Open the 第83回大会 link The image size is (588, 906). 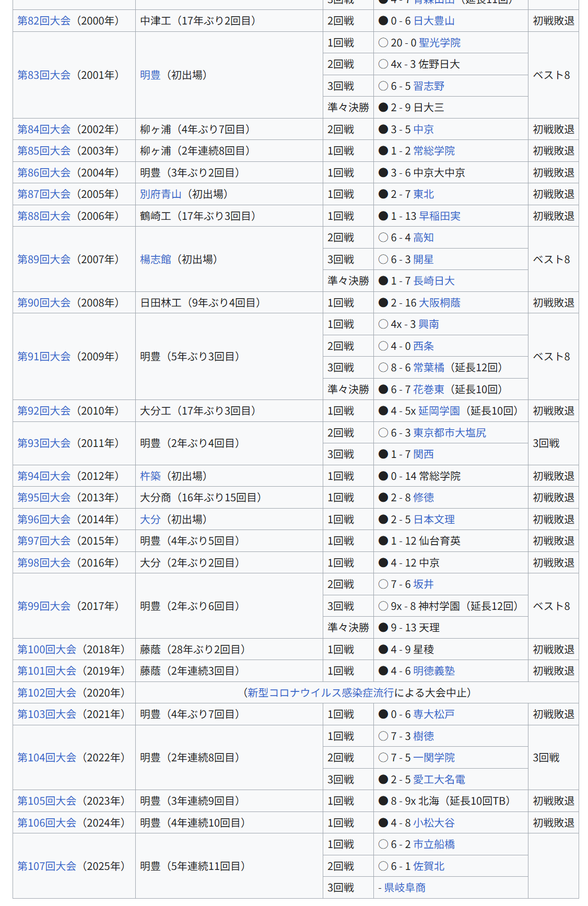(44, 75)
